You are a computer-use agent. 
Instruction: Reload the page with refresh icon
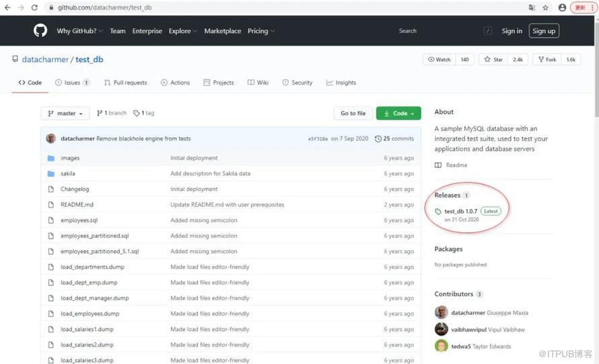(x=34, y=7)
